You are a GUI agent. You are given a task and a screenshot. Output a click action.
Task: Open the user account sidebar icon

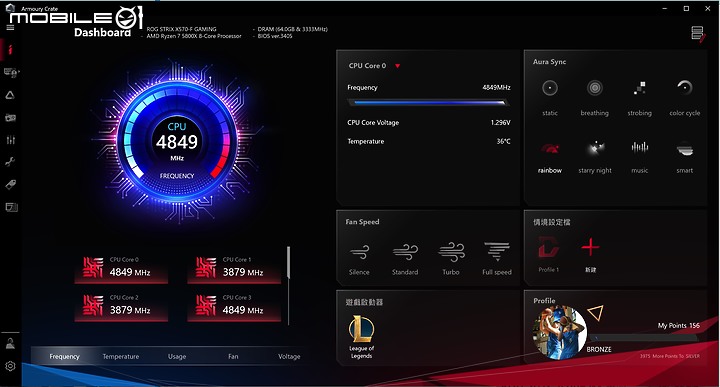coord(10,343)
